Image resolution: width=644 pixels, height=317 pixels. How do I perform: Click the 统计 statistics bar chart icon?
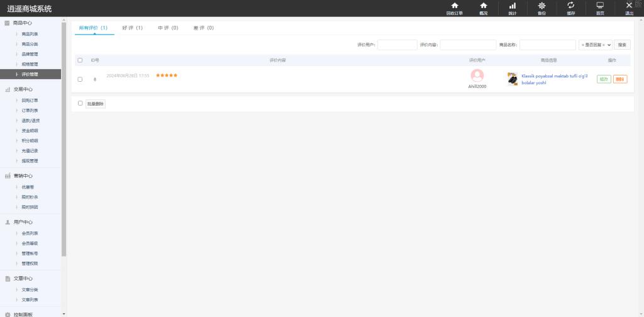512,6
